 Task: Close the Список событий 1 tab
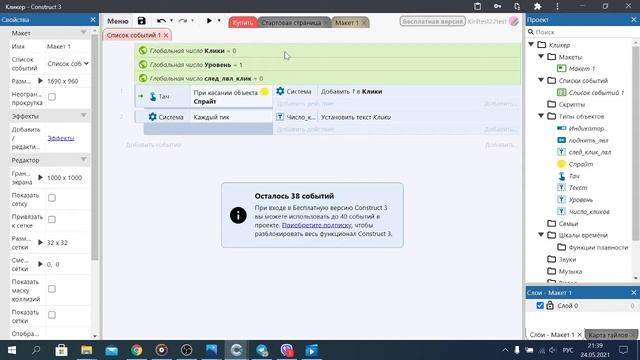tap(166, 36)
